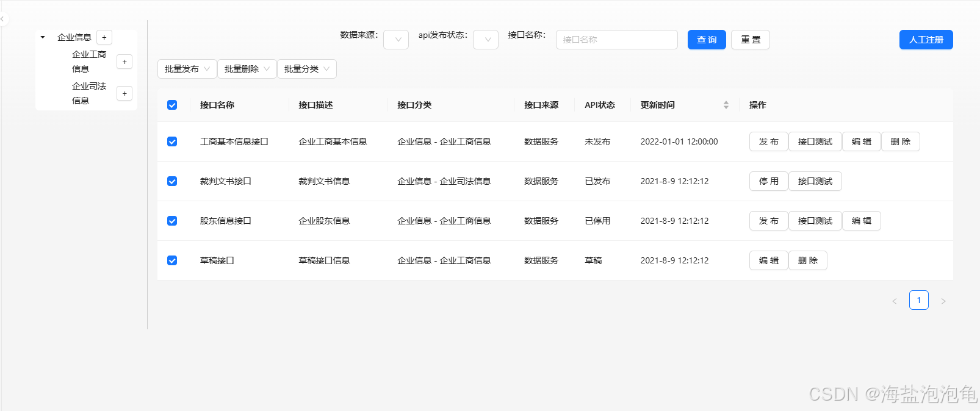
Task: Select 企业信息 in the tree
Action: pyautogui.click(x=74, y=37)
